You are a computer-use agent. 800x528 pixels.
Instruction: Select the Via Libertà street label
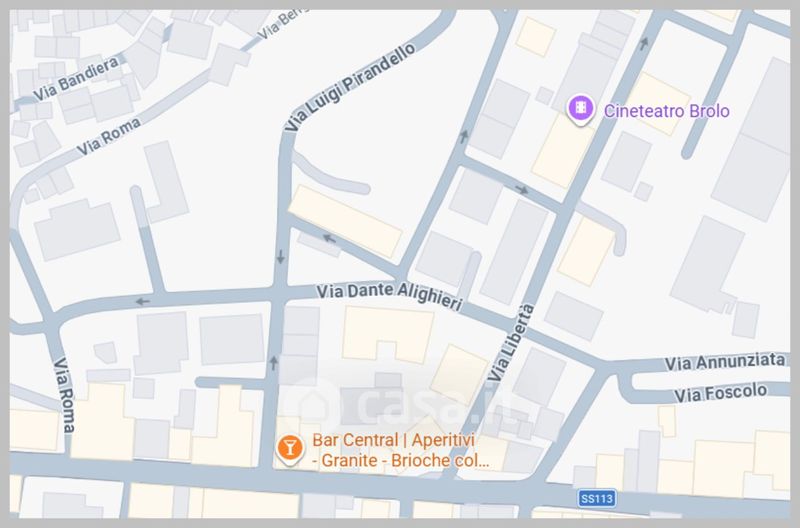pos(511,342)
